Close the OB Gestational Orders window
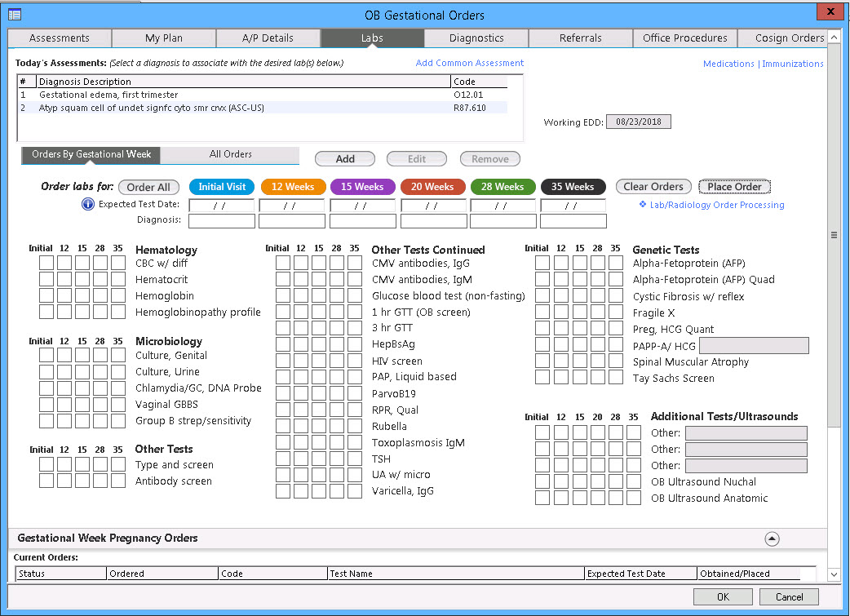The height and width of the screenshot is (616, 850). click(830, 11)
